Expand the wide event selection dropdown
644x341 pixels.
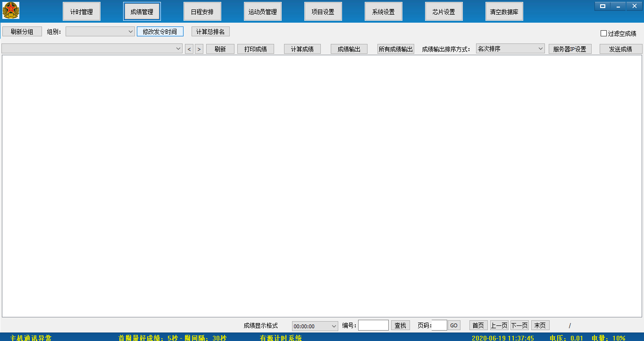point(92,49)
